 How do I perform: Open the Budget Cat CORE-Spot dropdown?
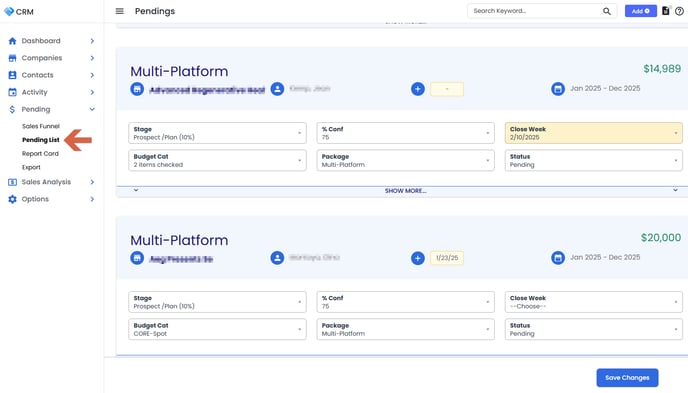pos(217,329)
